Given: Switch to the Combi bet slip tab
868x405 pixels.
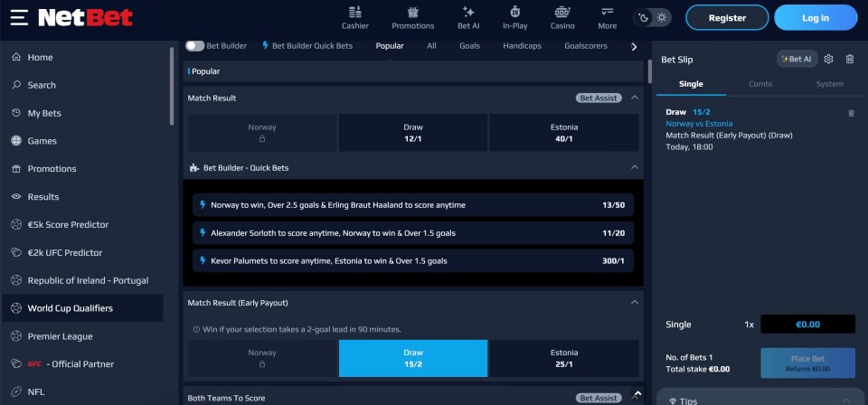Looking at the screenshot, I should [x=760, y=84].
